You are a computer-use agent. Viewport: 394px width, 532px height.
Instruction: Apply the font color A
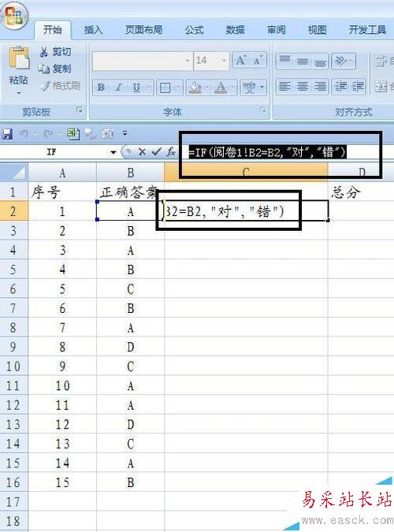tap(221, 87)
